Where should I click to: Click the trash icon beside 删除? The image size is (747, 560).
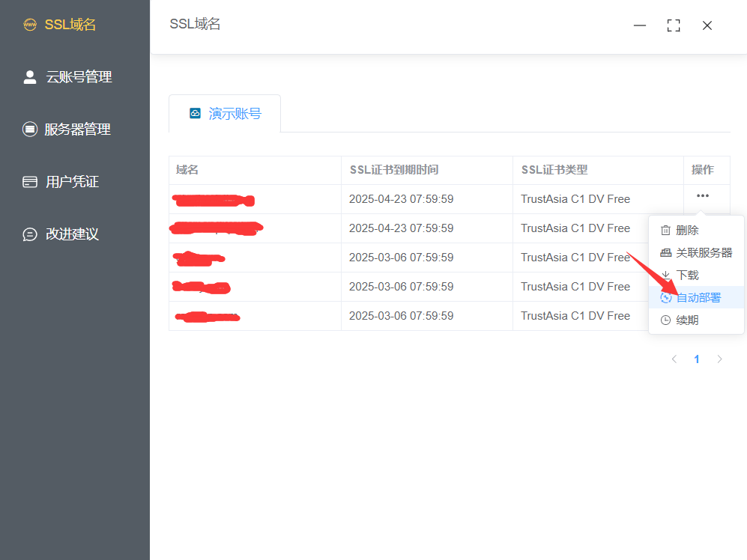tap(665, 231)
